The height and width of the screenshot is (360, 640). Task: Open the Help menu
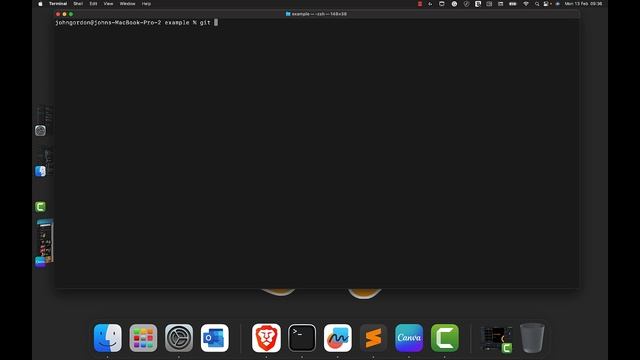(147, 4)
